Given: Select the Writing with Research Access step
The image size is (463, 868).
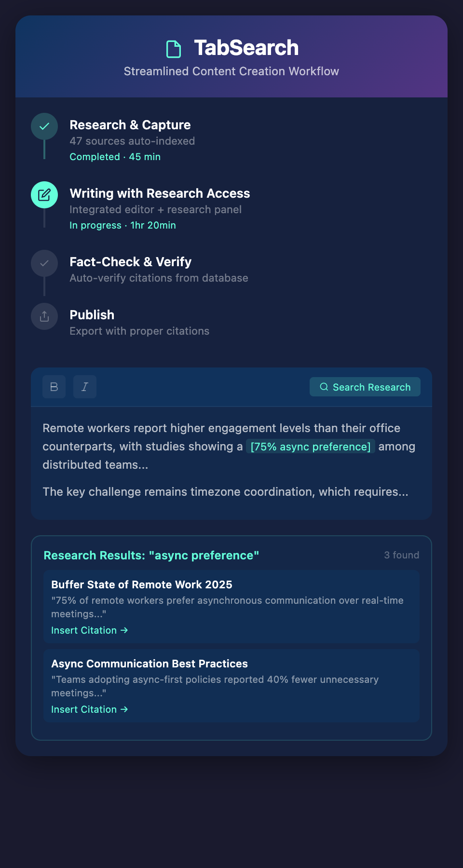Looking at the screenshot, I should tap(160, 193).
